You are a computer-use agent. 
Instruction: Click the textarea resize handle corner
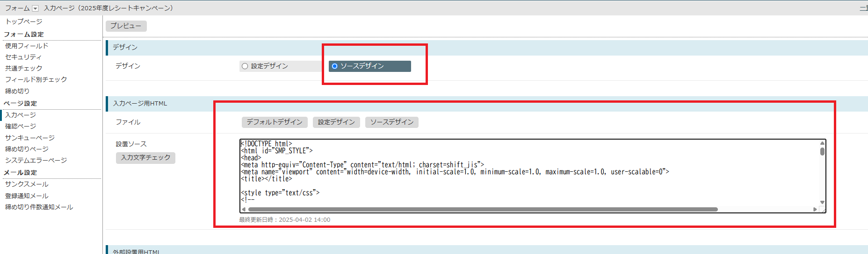tap(822, 210)
